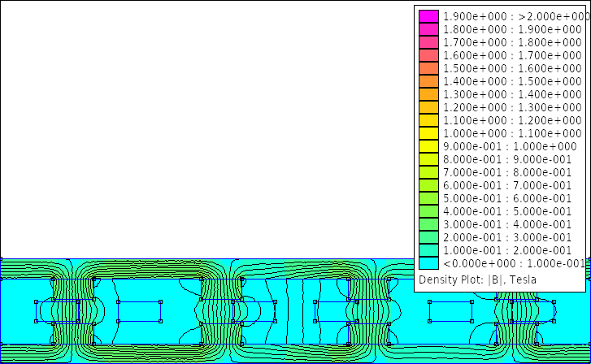This screenshot has width=591, height=364.
Task: Click the legend text '1.500e+000 : 1.600e+000'
Action: 513,68
